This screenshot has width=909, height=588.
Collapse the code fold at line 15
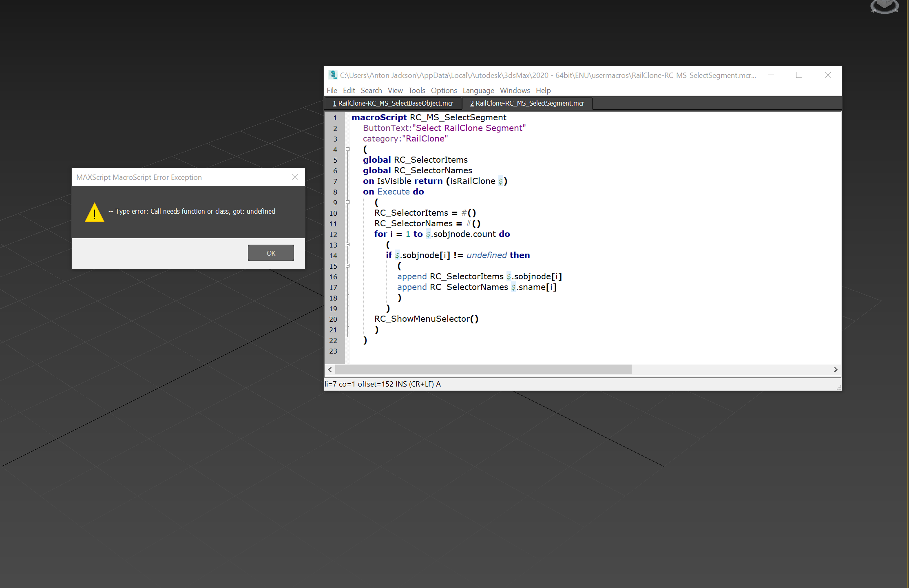348,266
